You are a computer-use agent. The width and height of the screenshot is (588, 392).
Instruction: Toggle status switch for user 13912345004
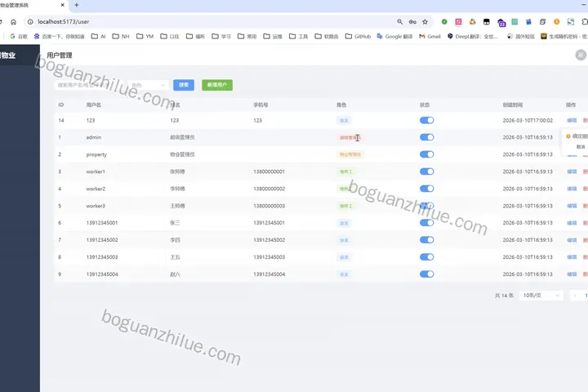(x=427, y=274)
